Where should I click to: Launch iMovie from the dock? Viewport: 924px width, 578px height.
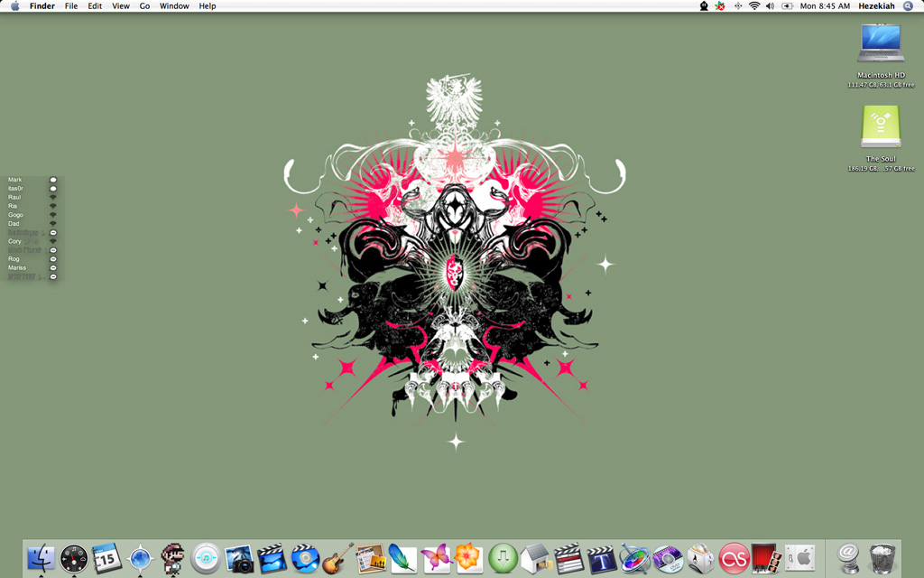pyautogui.click(x=272, y=558)
